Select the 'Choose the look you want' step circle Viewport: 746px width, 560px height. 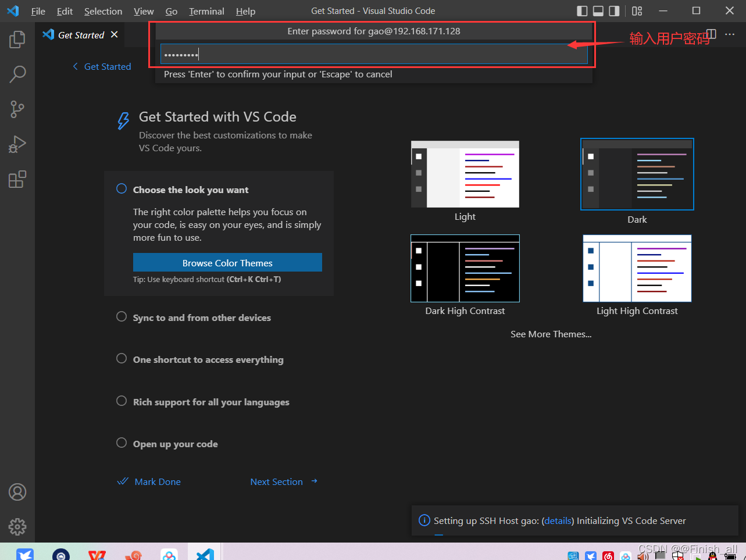pyautogui.click(x=122, y=188)
